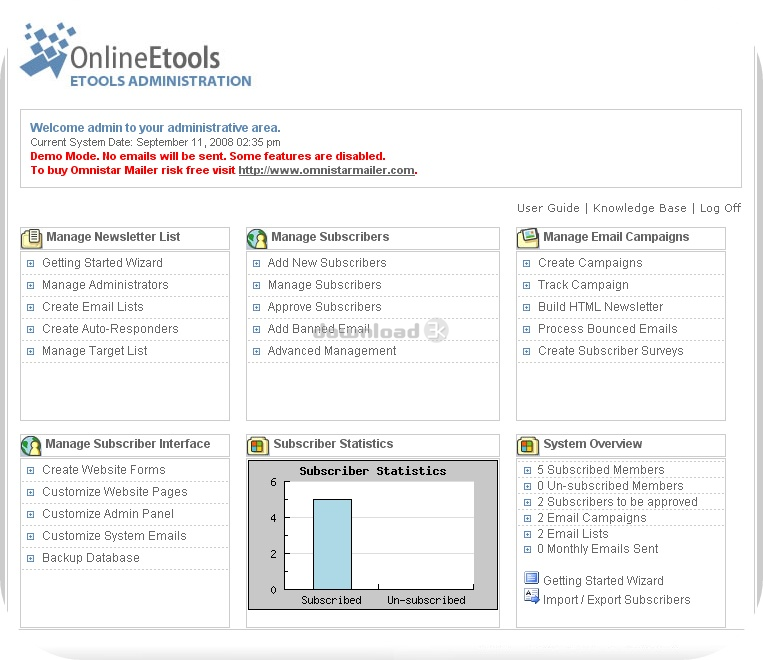Click the Manage Email Campaigns header title
This screenshot has height=660, width=763.
(616, 237)
